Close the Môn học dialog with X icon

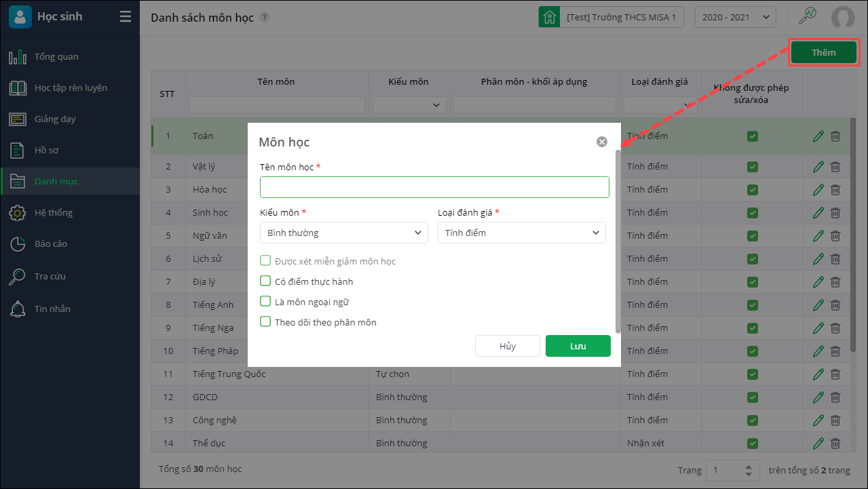[601, 142]
